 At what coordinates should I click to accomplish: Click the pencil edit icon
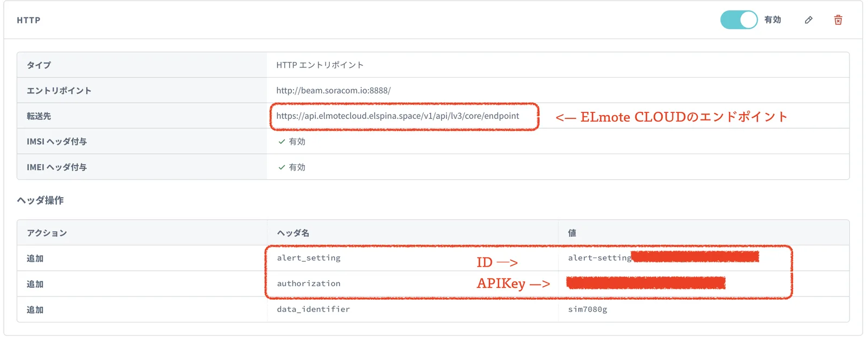pos(808,20)
